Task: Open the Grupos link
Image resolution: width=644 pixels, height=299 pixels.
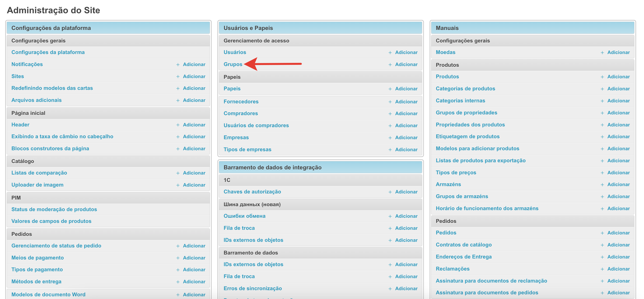Action: click(x=233, y=64)
